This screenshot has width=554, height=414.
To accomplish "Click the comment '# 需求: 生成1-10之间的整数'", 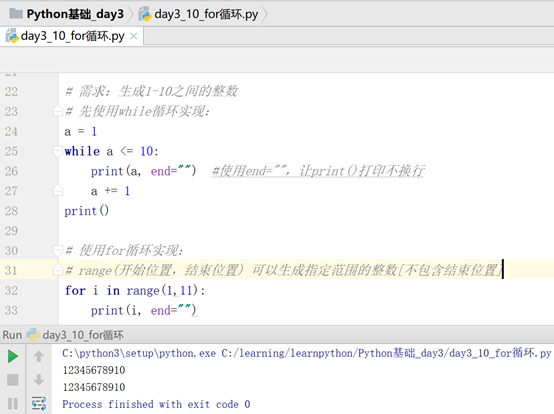I will [x=152, y=91].
